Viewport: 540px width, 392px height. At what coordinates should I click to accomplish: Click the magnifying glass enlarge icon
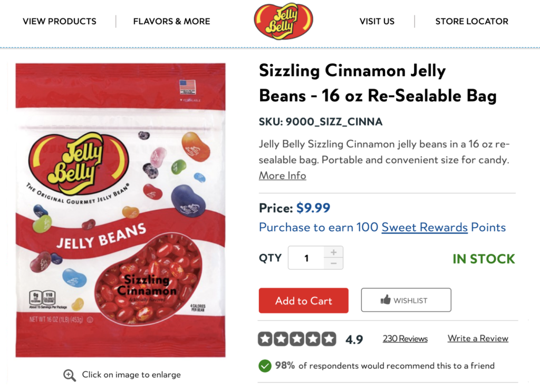pyautogui.click(x=70, y=375)
